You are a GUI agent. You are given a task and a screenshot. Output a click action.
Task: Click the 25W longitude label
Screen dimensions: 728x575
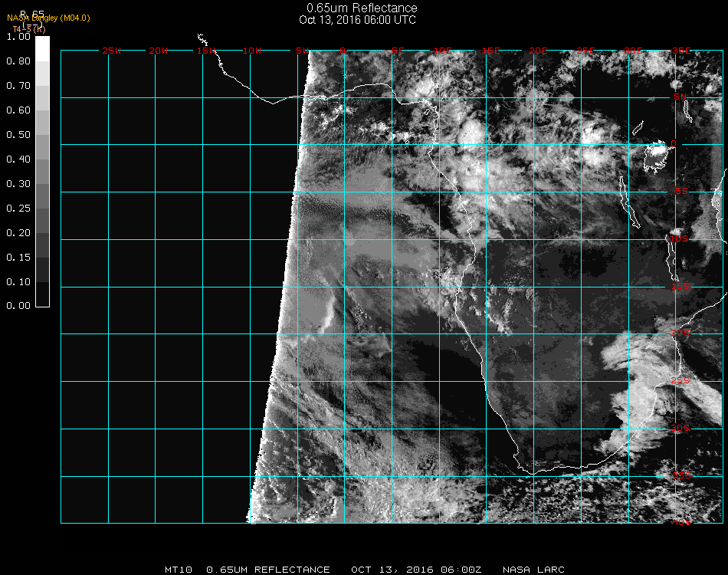point(111,51)
